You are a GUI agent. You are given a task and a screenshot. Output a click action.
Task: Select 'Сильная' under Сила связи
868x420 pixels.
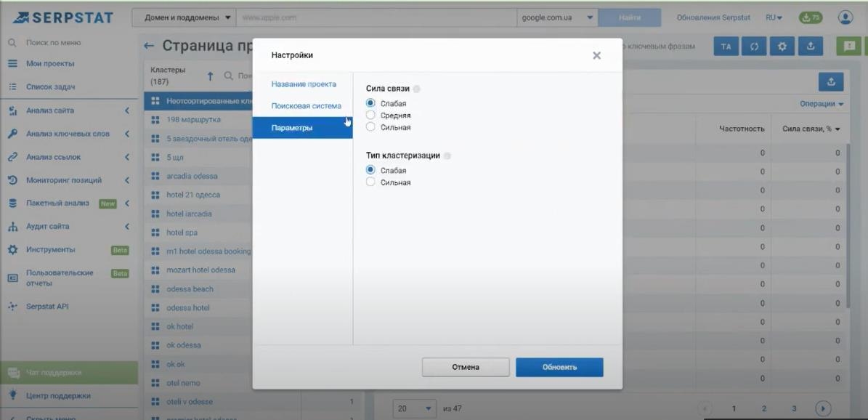coord(371,127)
